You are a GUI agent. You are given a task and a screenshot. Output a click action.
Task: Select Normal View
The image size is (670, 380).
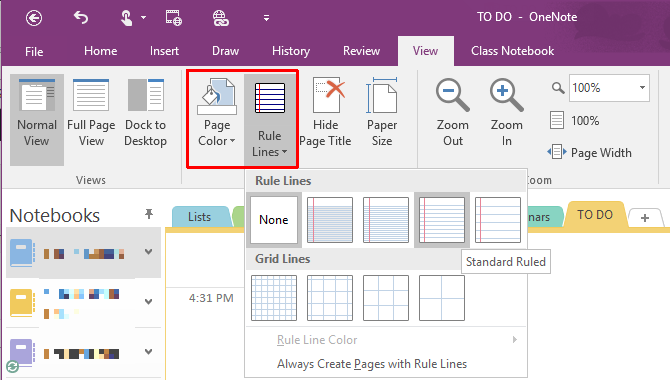37,120
